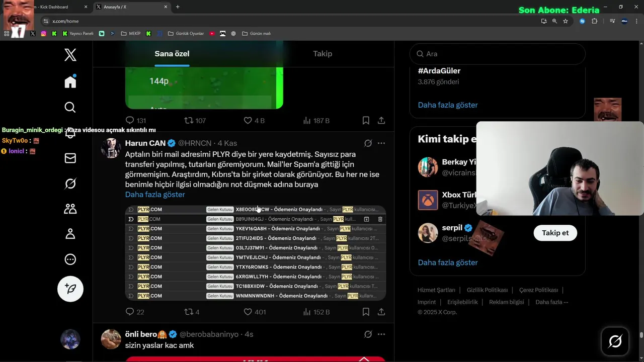This screenshot has width=644, height=362.
Task: Open the browser Extensions puzzle icon
Action: click(x=594, y=21)
